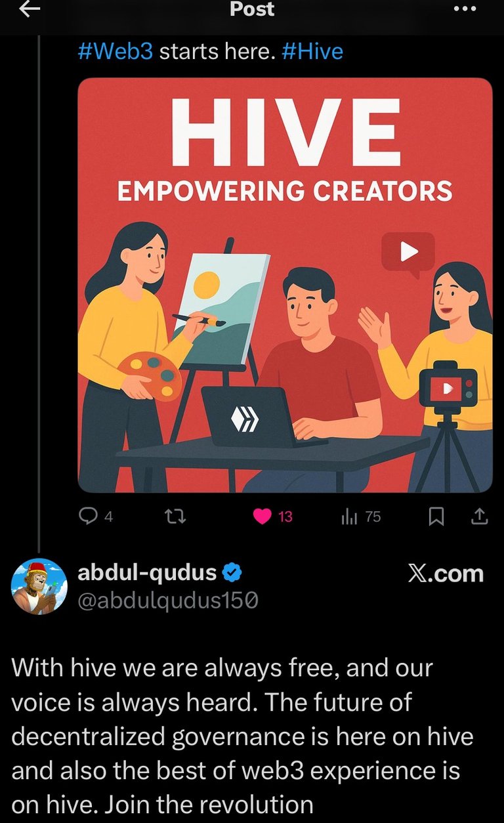The image size is (504, 823).
Task: Open the #Hive hashtag link
Action: pos(312,51)
